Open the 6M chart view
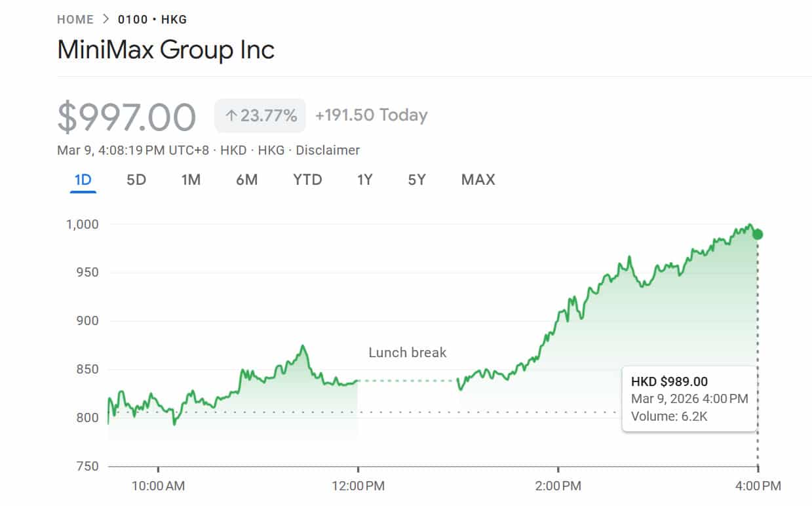This screenshot has width=812, height=506. pos(247,180)
